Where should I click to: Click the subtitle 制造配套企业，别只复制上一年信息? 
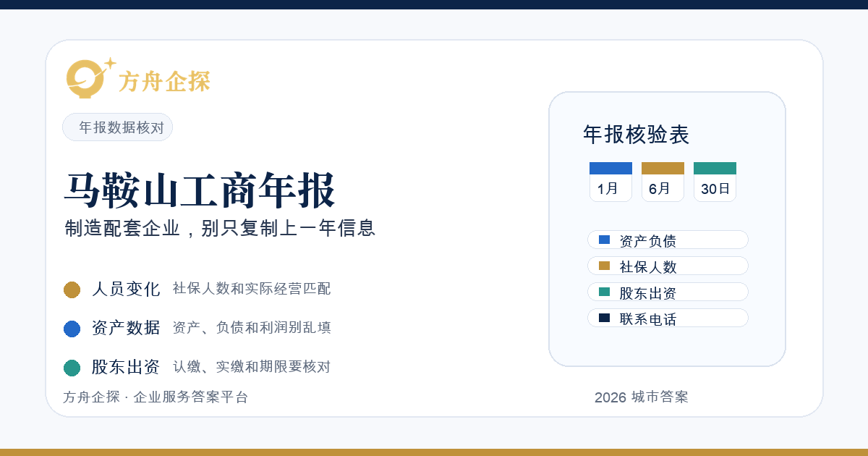coord(220,228)
